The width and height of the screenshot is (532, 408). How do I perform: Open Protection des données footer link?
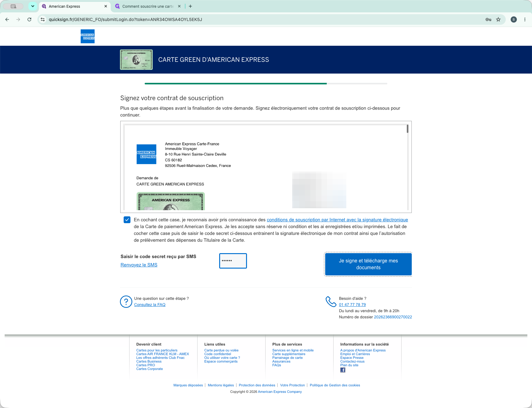(257, 385)
